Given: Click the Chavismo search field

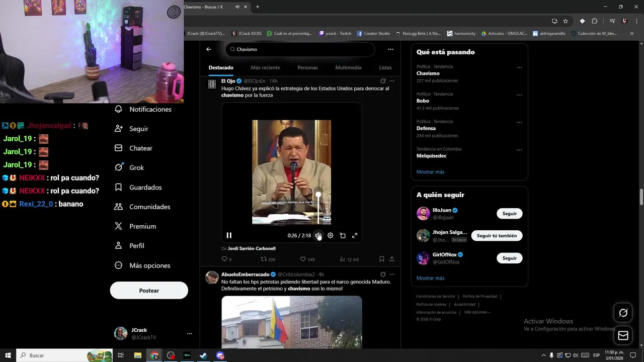Looking at the screenshot, I should click(300, 49).
